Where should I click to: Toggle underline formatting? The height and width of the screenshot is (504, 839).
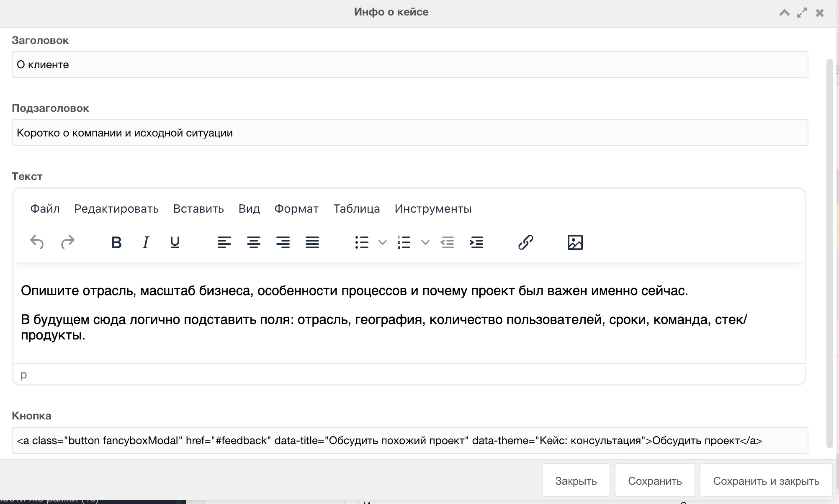tap(175, 242)
